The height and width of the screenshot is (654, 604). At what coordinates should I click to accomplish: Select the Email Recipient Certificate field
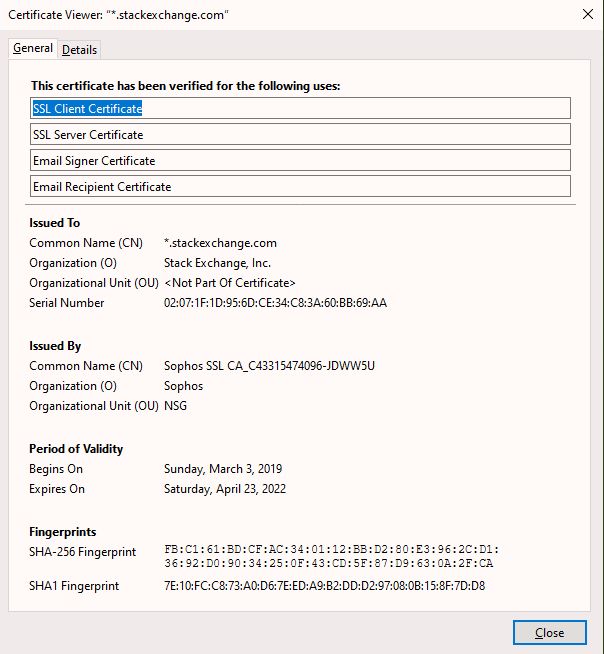click(300, 186)
